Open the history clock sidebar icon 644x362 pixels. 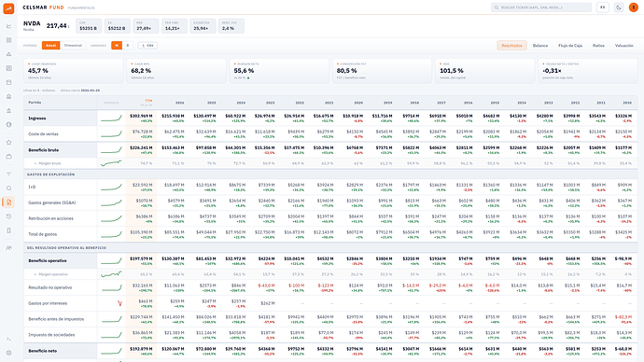coord(8,216)
